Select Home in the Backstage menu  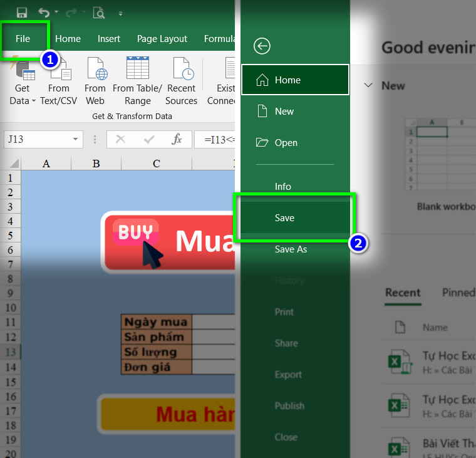295,80
